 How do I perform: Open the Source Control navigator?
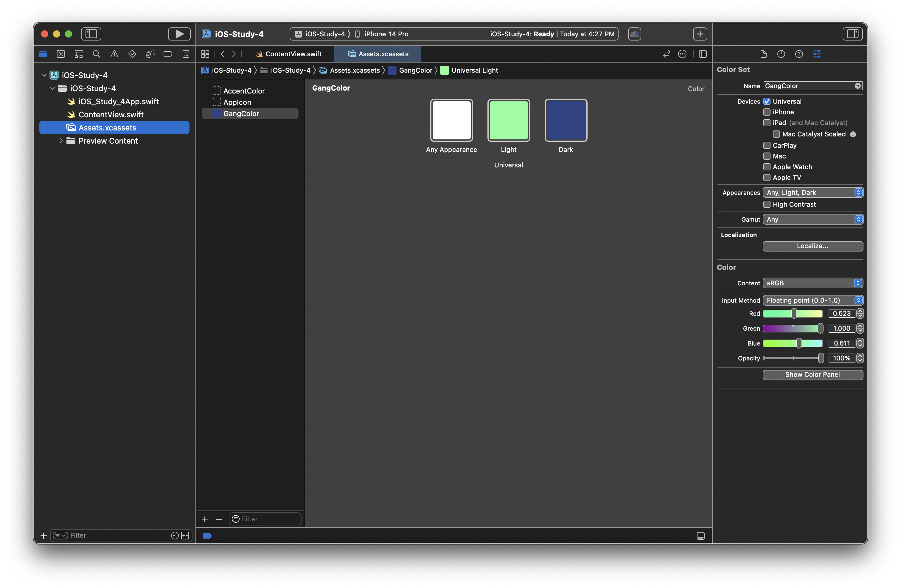pos(60,54)
